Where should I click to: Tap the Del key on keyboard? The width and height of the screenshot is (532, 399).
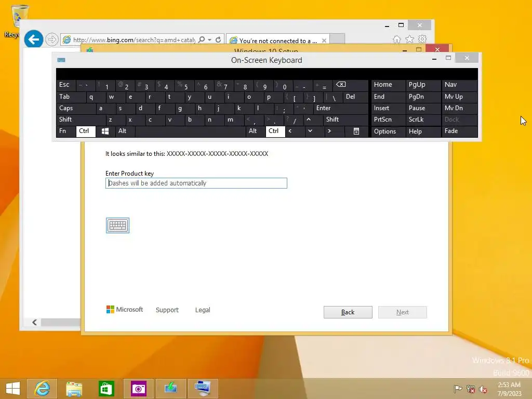point(355,97)
